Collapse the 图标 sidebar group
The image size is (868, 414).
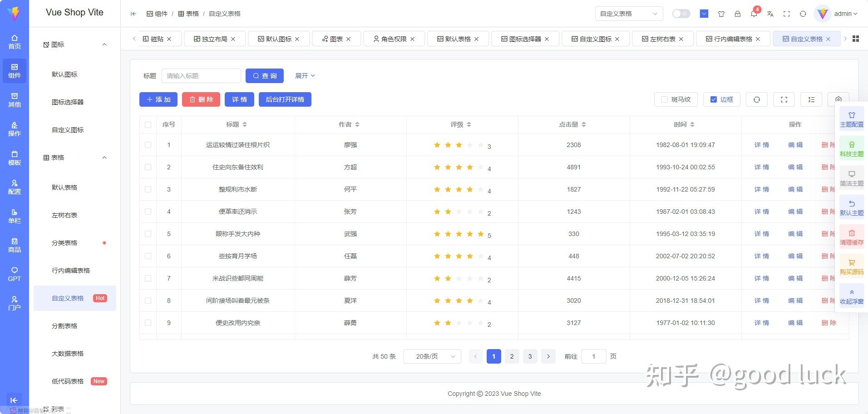point(75,44)
